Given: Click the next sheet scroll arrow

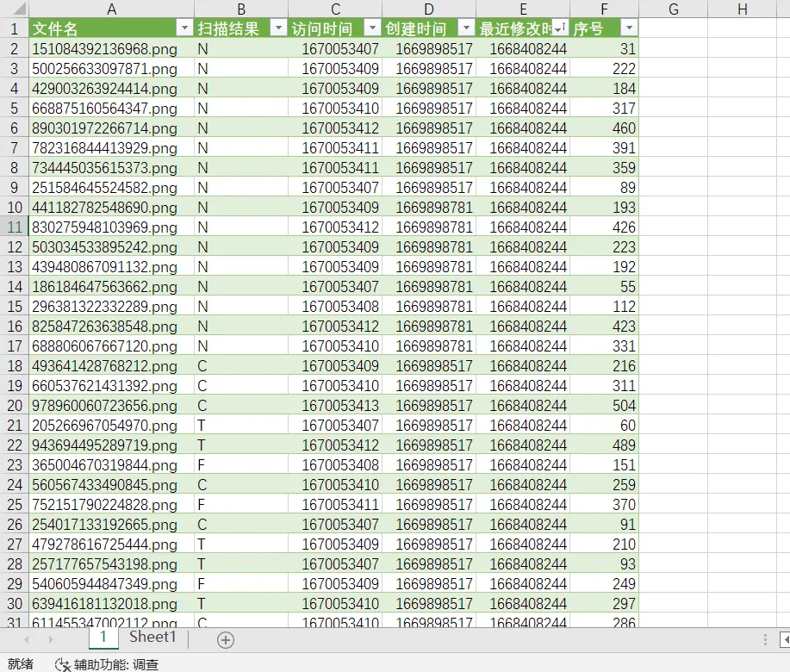Looking at the screenshot, I should tap(50, 639).
